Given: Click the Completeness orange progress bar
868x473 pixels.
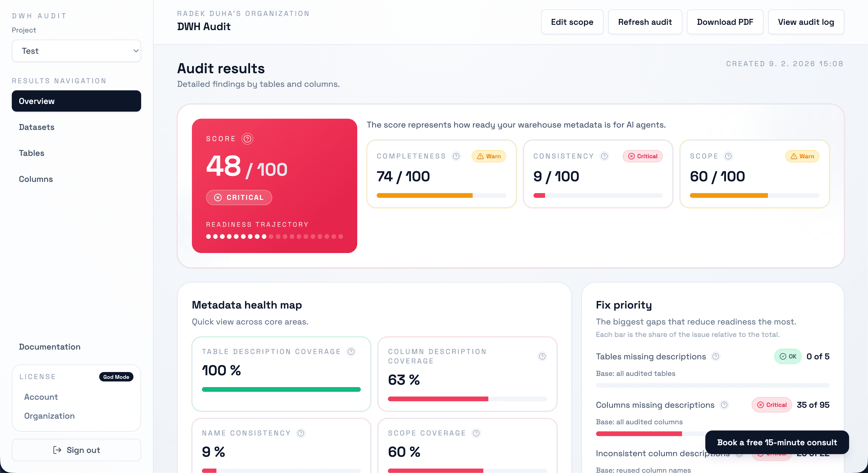Looking at the screenshot, I should pyautogui.click(x=424, y=196).
